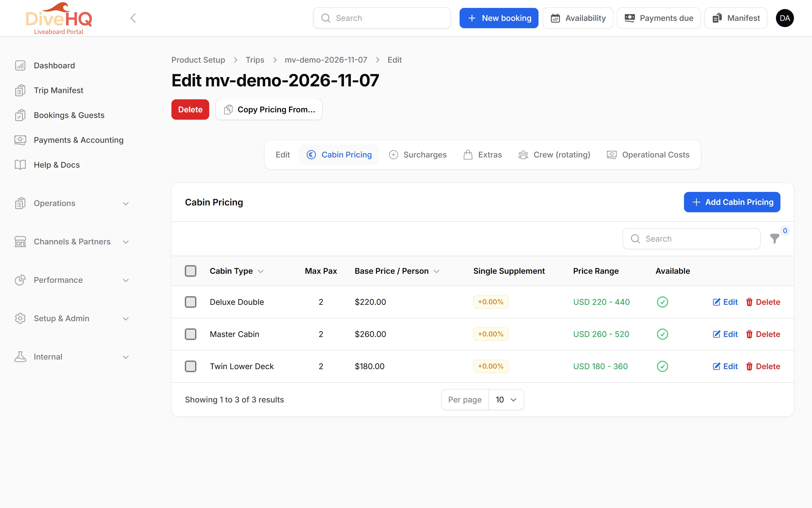Click Add Cabin Pricing button
Screen dimensions: 812x508
pos(732,202)
